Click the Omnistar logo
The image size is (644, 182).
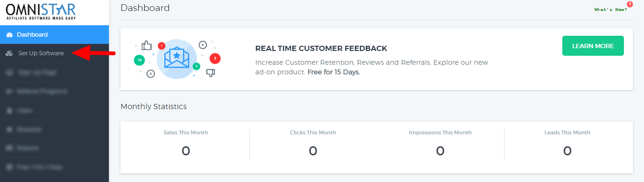pos(34,11)
